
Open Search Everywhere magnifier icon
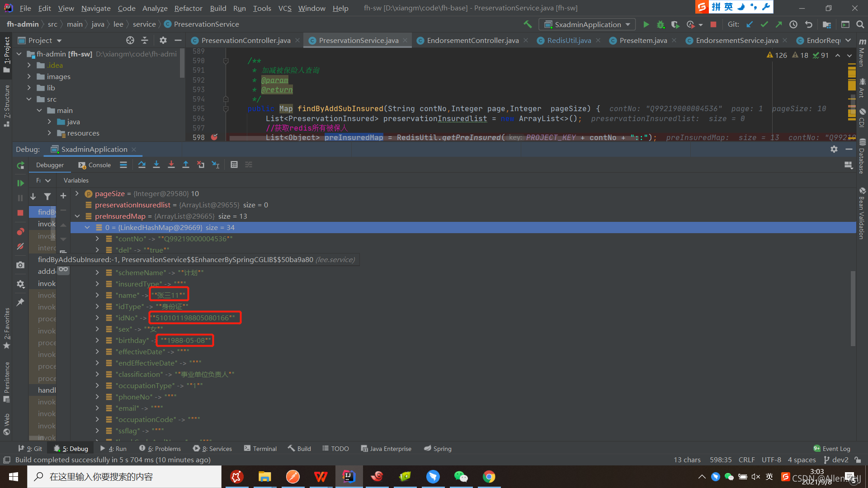[860, 24]
